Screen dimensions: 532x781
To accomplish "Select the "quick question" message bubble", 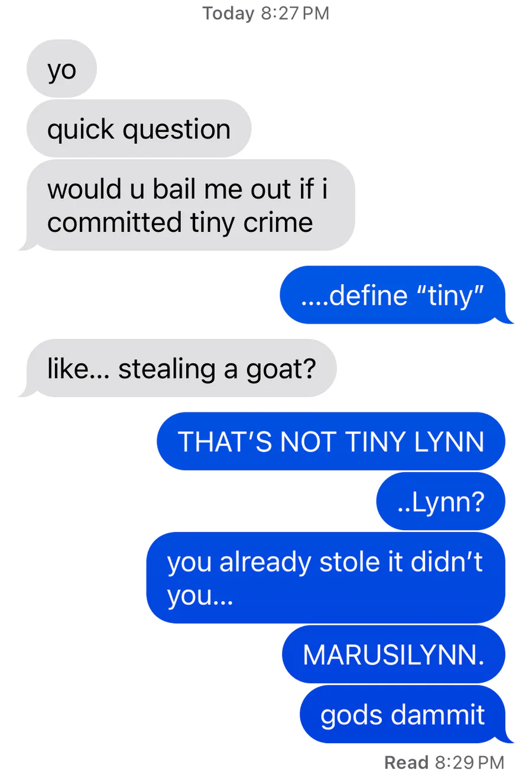I will click(x=139, y=129).
